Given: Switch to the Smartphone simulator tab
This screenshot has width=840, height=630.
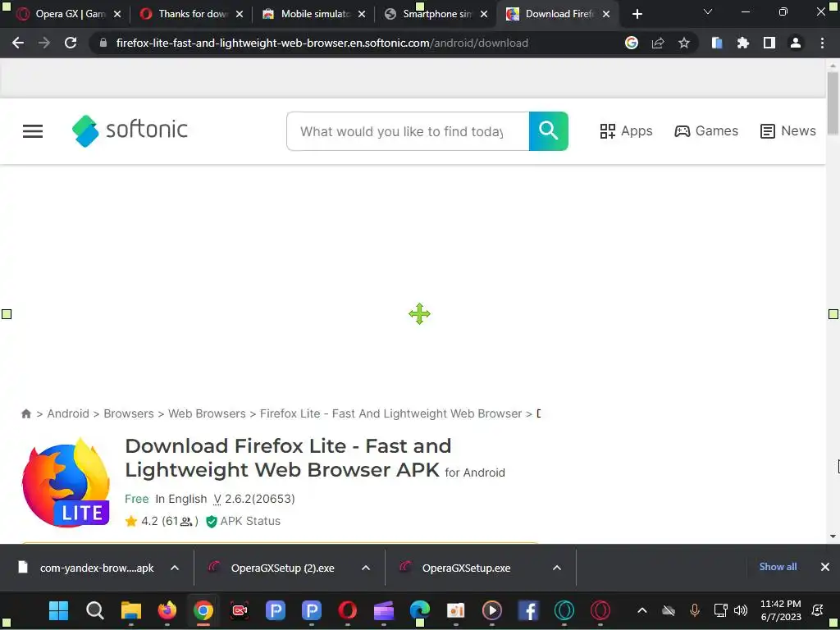Looking at the screenshot, I should [436, 14].
